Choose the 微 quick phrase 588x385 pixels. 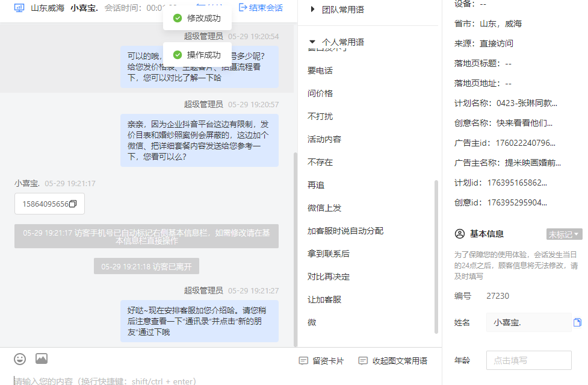tap(312, 322)
